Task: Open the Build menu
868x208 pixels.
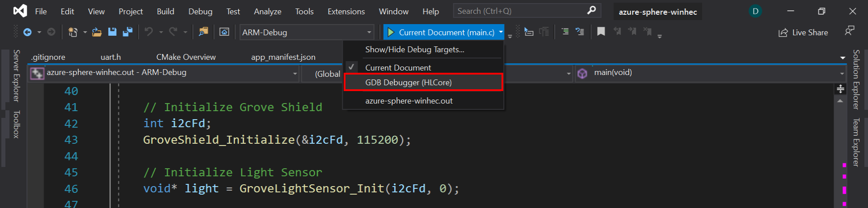Action: 165,12
